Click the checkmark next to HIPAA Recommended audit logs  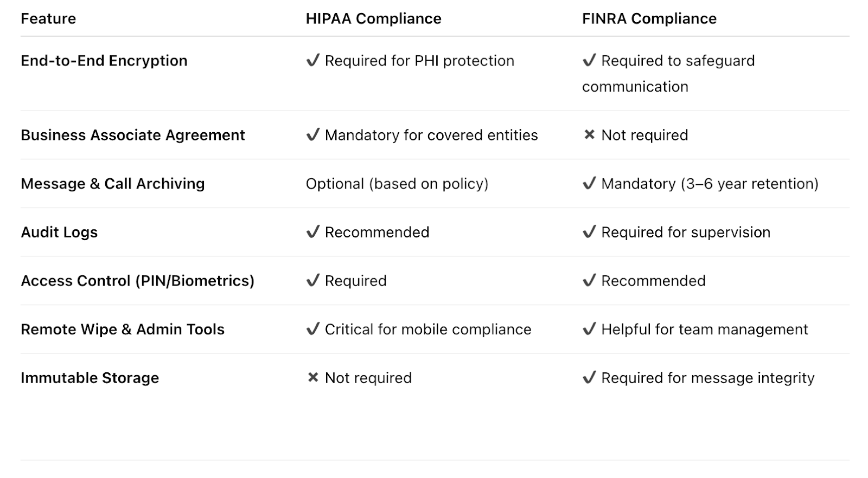click(313, 232)
